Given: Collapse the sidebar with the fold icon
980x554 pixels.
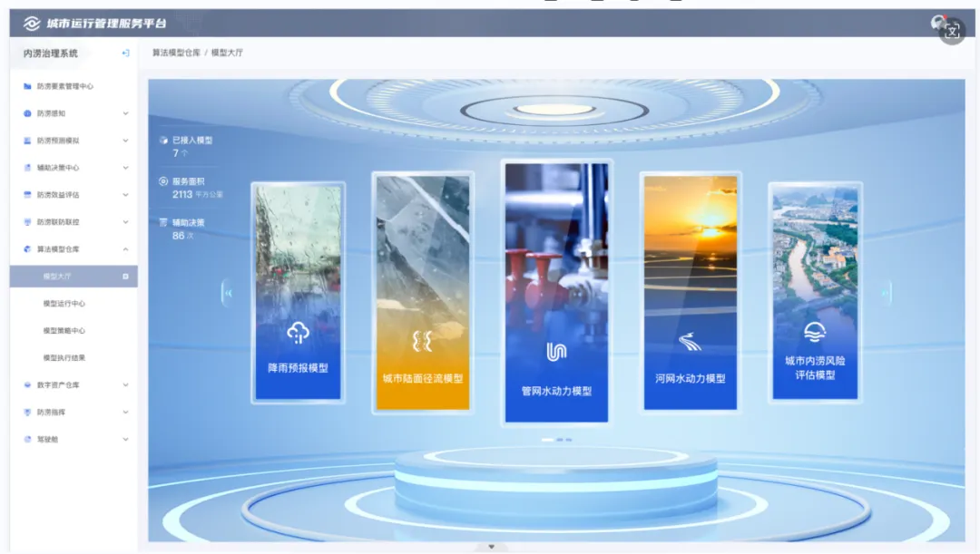Looking at the screenshot, I should point(125,53).
